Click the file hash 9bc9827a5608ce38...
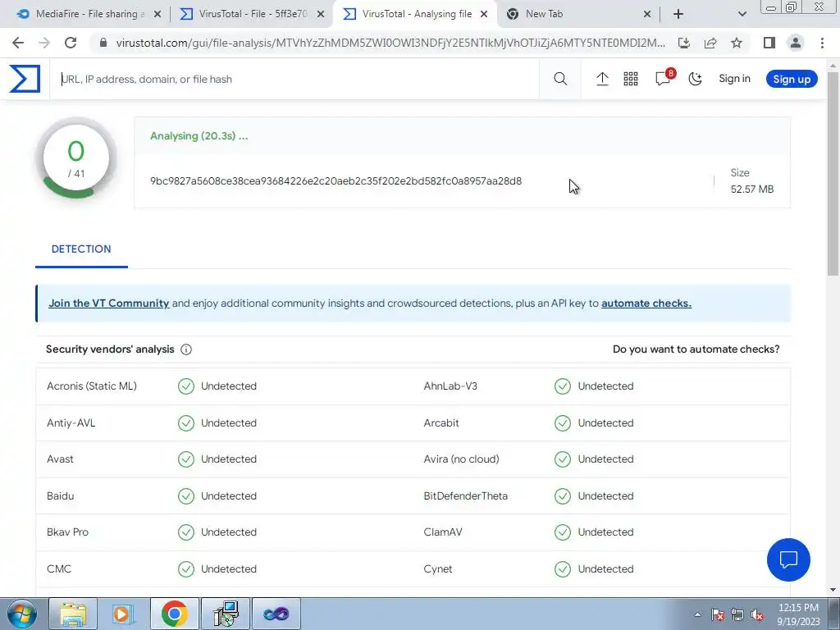 [336, 181]
